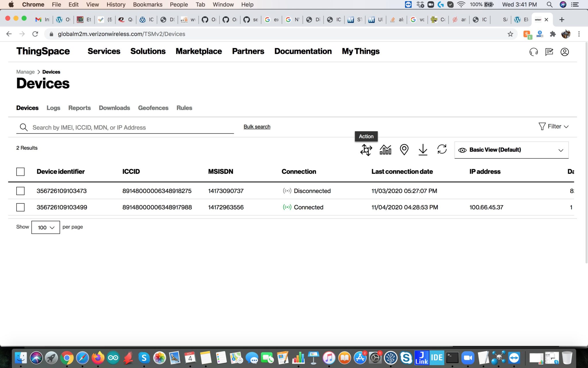
Task: Select the map location pin icon
Action: coord(404,150)
